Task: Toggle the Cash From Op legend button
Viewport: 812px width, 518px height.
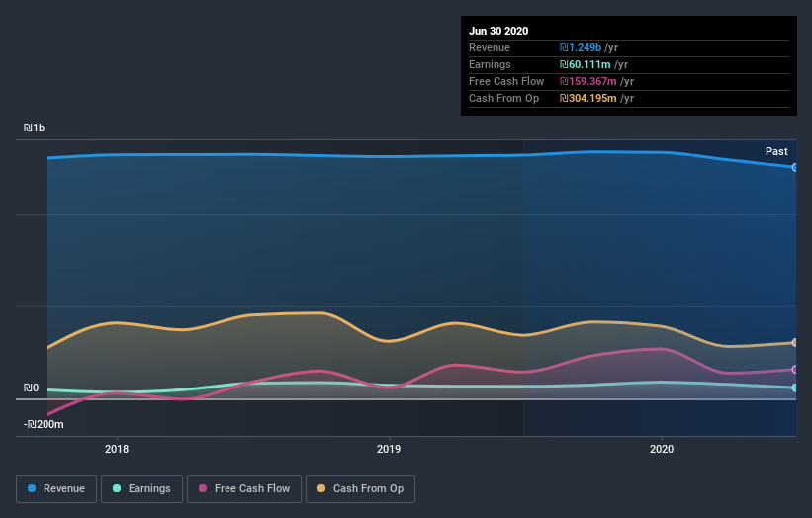Action: click(360, 489)
